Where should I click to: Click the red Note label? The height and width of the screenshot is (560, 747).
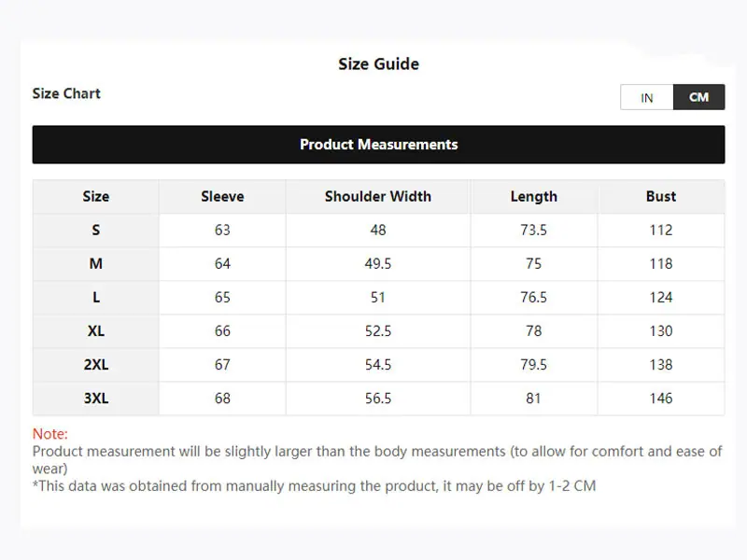[50, 434]
